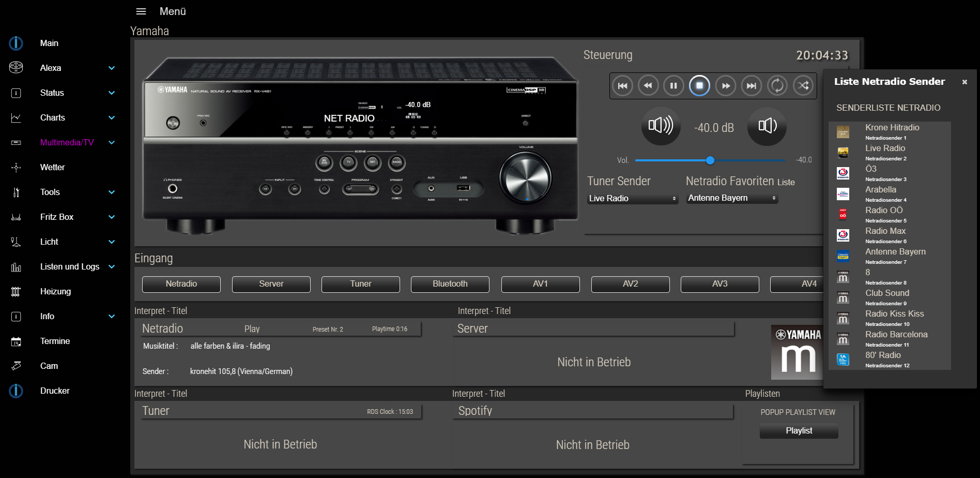Expand Multimedia/TV submenu chevron

pos(112,143)
